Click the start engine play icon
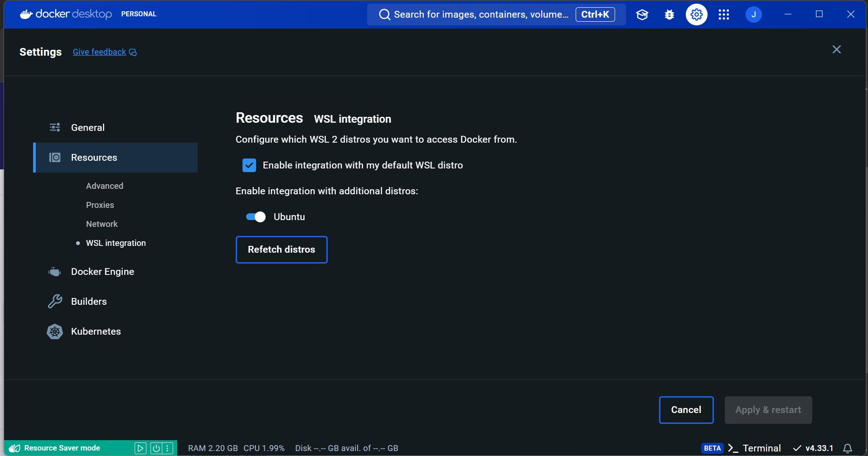The image size is (868, 456). click(x=141, y=448)
